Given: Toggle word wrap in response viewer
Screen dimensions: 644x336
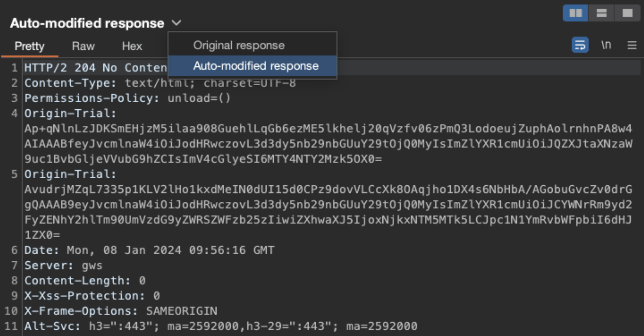Looking at the screenshot, I should pyautogui.click(x=580, y=45).
